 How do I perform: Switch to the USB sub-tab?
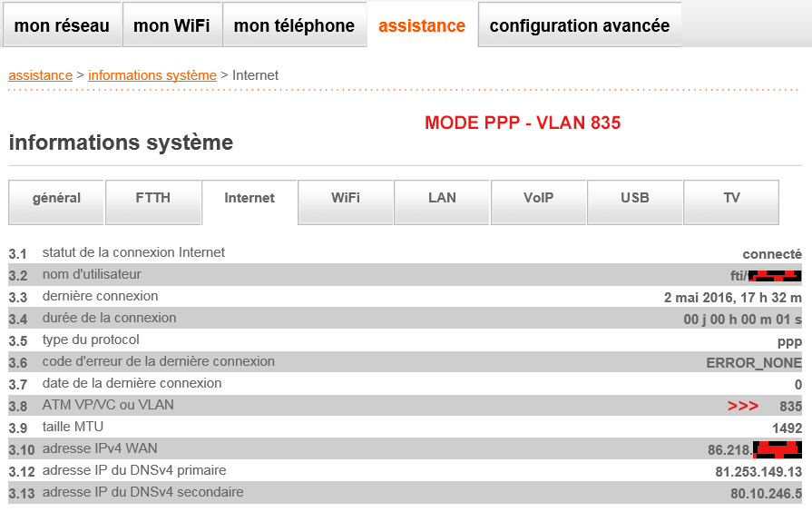click(x=635, y=198)
